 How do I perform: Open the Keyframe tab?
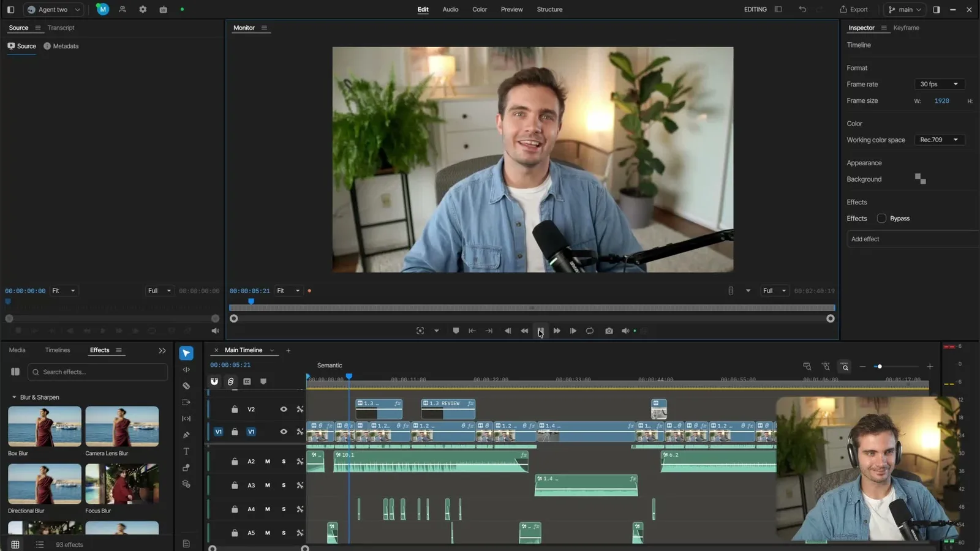tap(906, 28)
